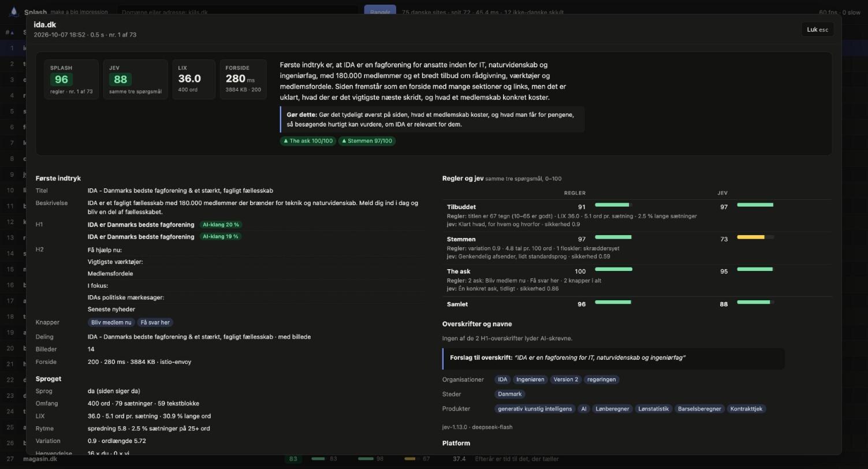Click the 'Stemmen 97/100' chip

point(367,141)
